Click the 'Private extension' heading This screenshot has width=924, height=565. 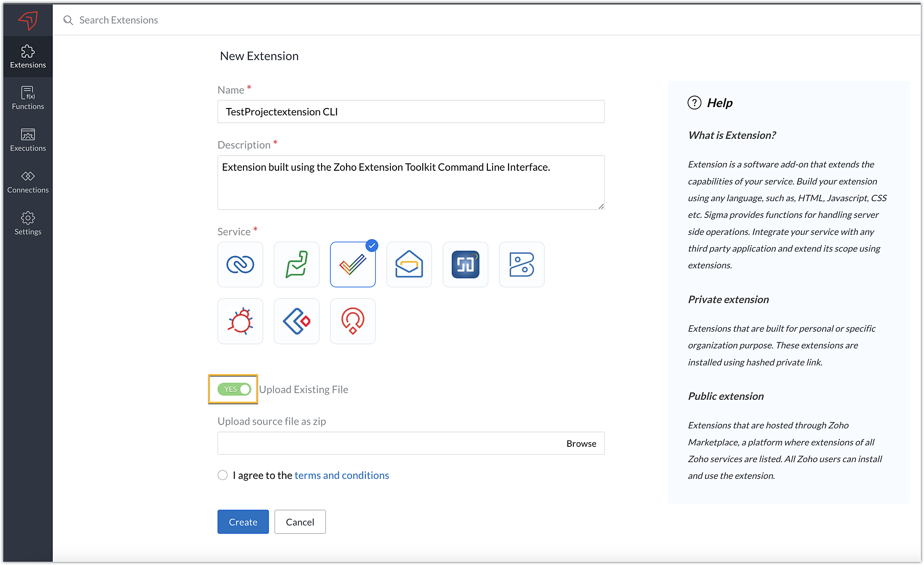pyautogui.click(x=729, y=300)
